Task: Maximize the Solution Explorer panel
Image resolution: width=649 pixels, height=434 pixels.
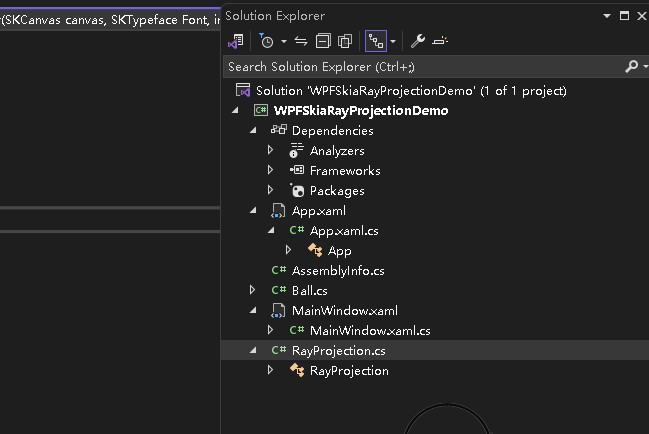Action: (625, 16)
